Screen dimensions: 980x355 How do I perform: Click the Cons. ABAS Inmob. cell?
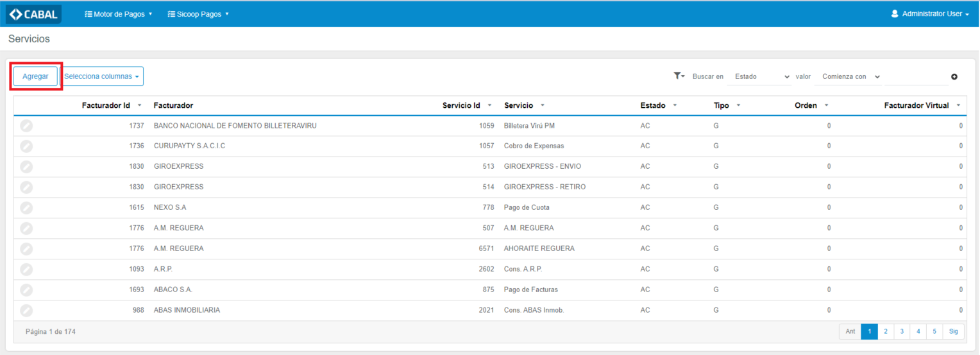534,311
